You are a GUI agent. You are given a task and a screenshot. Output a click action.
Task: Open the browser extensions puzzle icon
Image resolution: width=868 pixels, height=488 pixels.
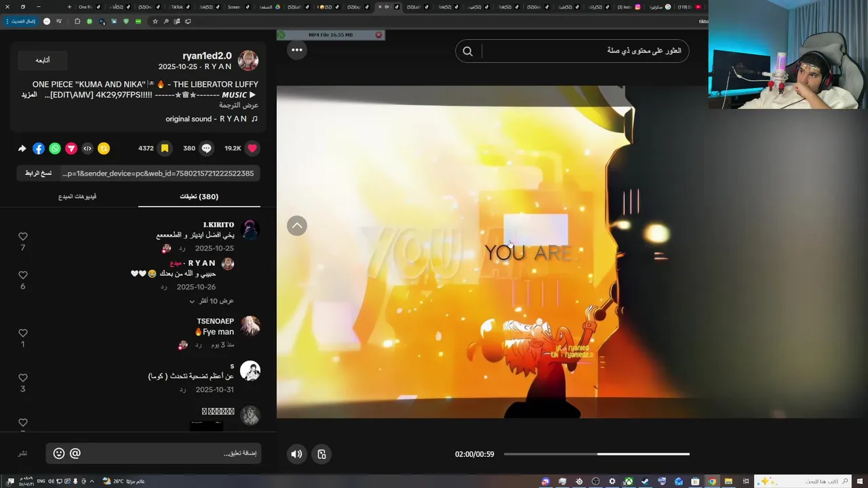tap(77, 21)
